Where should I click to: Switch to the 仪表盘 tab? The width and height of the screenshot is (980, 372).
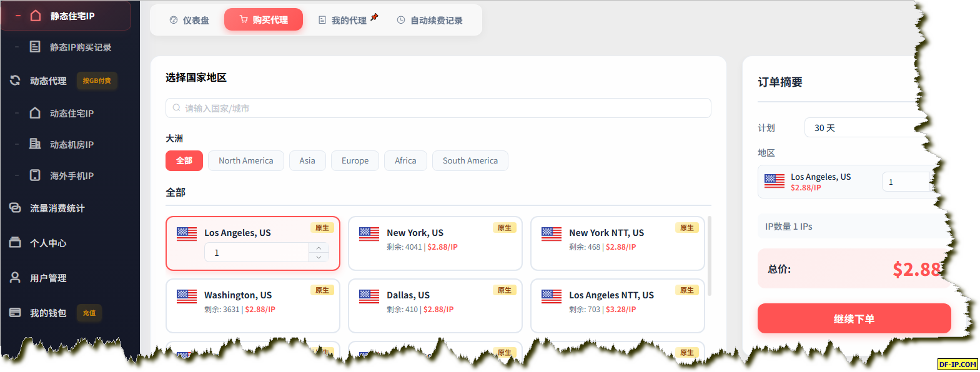pos(189,20)
